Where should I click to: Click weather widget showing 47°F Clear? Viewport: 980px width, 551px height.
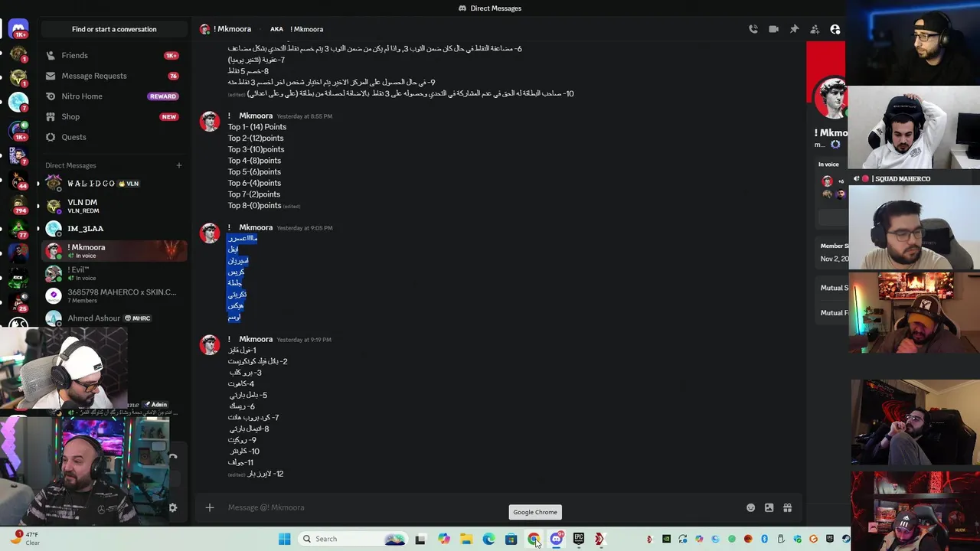click(24, 538)
